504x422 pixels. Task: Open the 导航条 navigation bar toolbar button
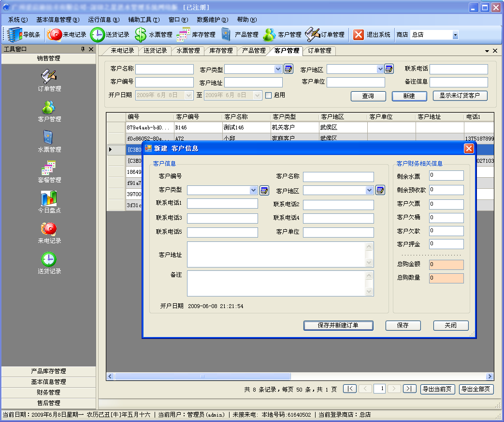(x=24, y=35)
